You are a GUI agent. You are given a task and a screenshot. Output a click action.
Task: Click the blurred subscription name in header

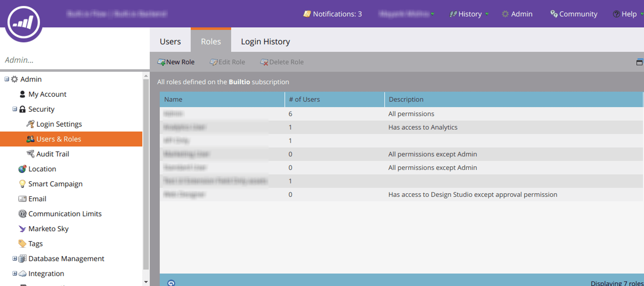tap(117, 14)
